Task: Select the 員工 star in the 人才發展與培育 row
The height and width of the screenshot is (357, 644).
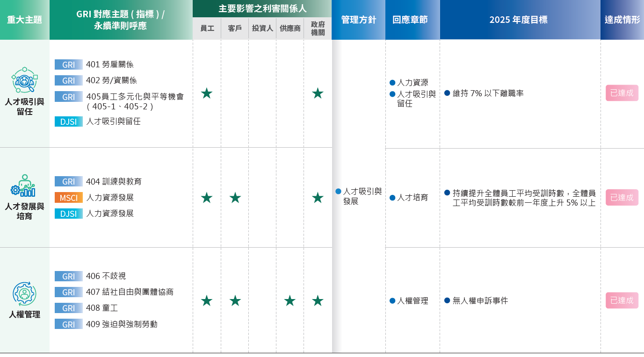Action: click(x=207, y=198)
